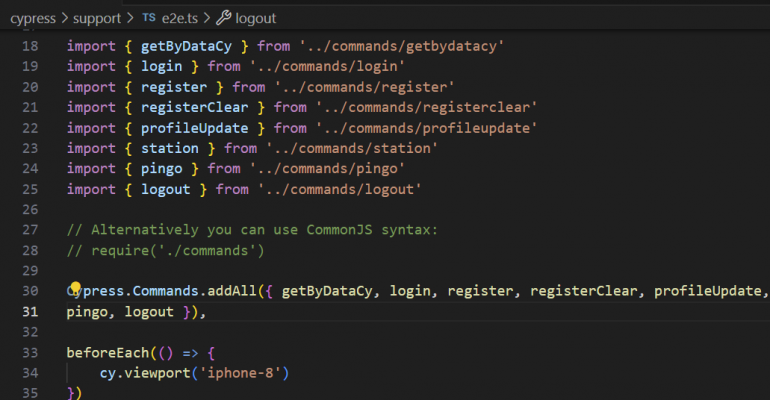Click the 'from' keyword on line 25
The height and width of the screenshot is (400, 770).
pos(232,189)
